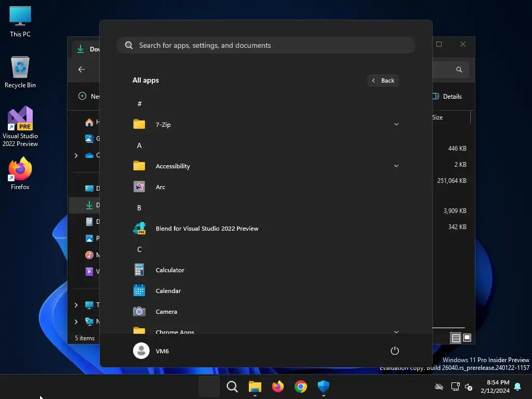Open the Calculator app
This screenshot has width=532, height=399.
265,270
